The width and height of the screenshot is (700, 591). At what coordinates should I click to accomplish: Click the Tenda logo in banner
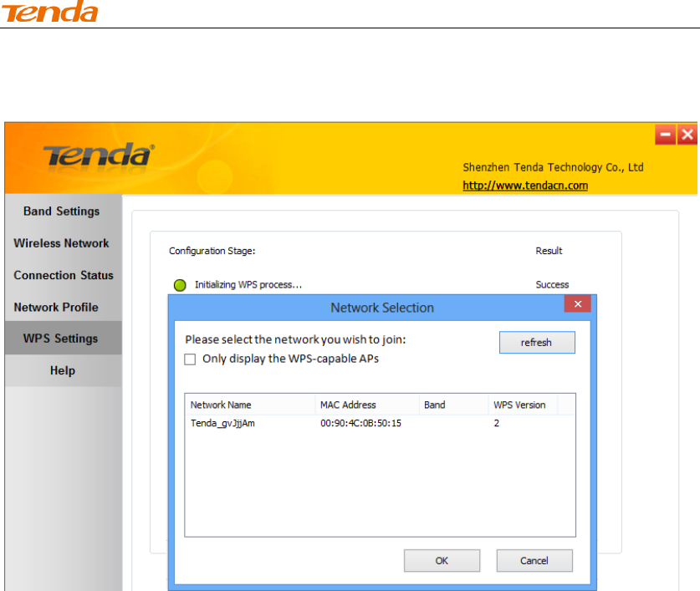[x=100, y=155]
